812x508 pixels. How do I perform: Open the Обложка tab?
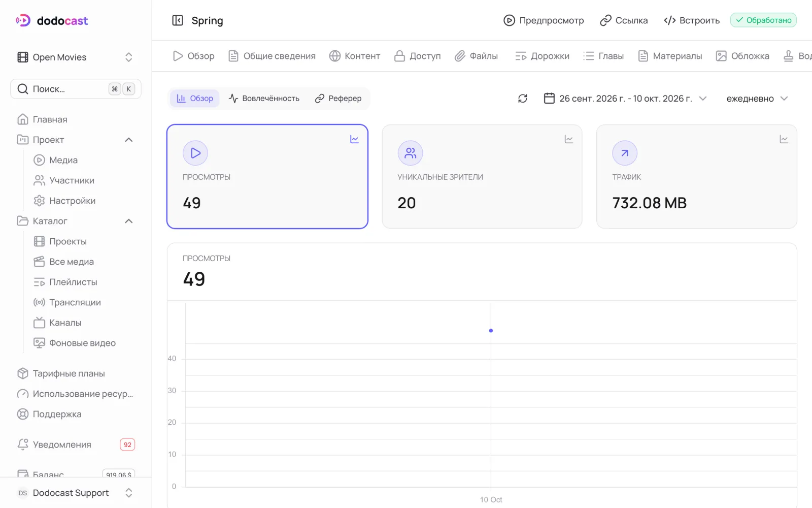point(742,56)
